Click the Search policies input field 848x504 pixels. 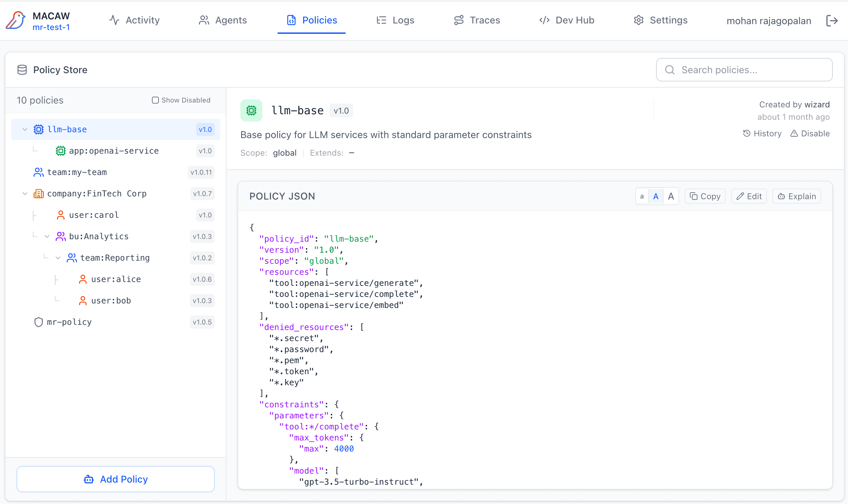744,70
